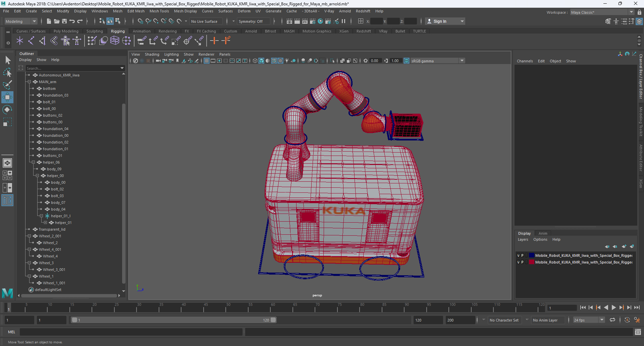Click the Animation Preferences icon

point(637,320)
